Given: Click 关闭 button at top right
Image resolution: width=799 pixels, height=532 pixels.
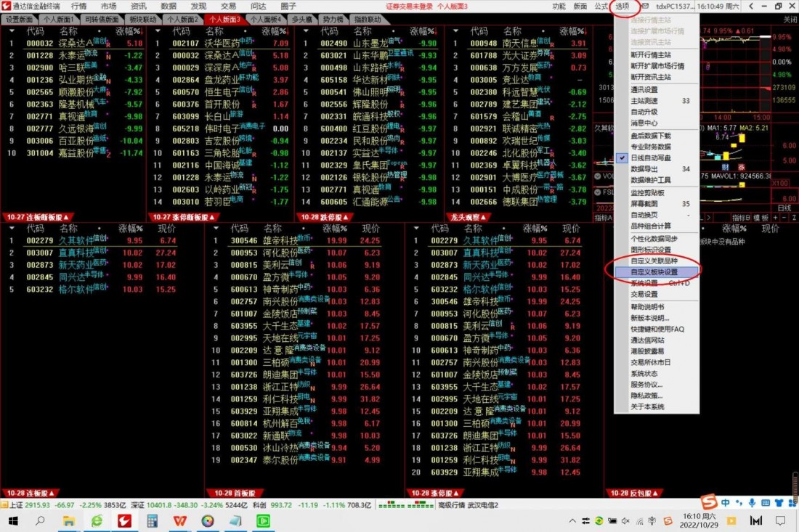Looking at the screenshot, I should tap(790, 20).
